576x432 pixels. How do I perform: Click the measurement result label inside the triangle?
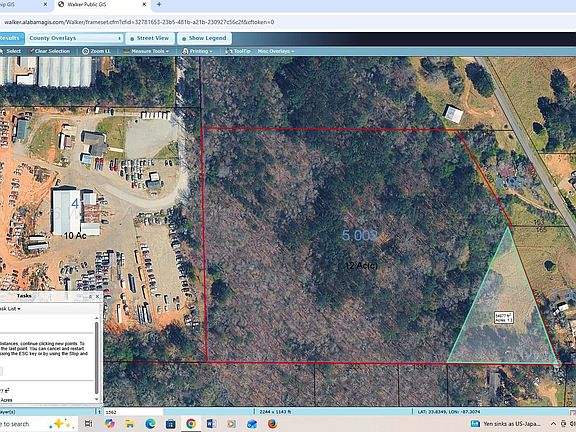[504, 317]
